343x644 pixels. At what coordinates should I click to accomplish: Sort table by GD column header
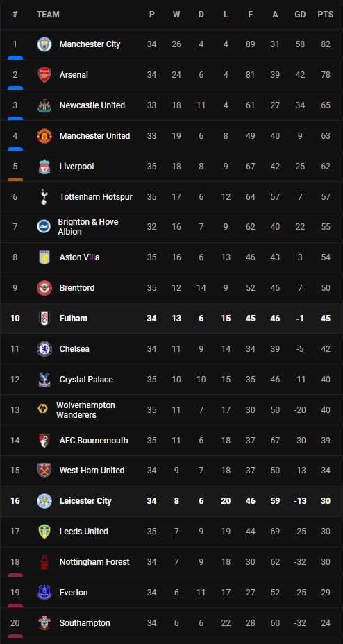pos(300,15)
